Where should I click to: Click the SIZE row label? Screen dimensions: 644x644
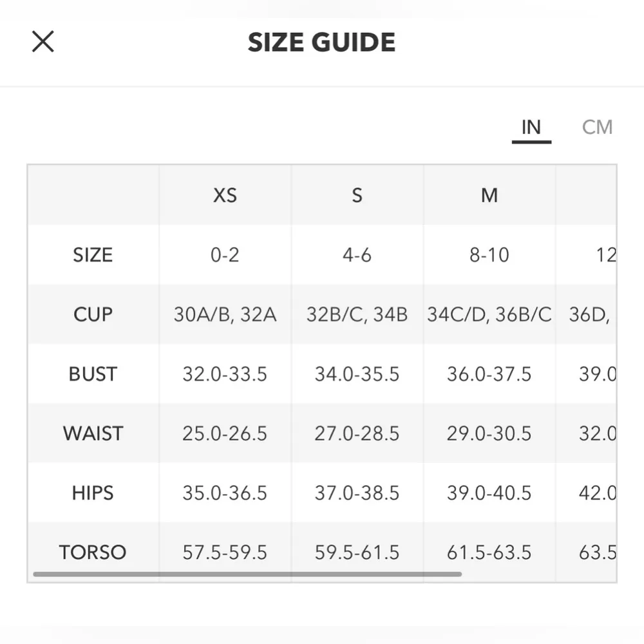93,255
